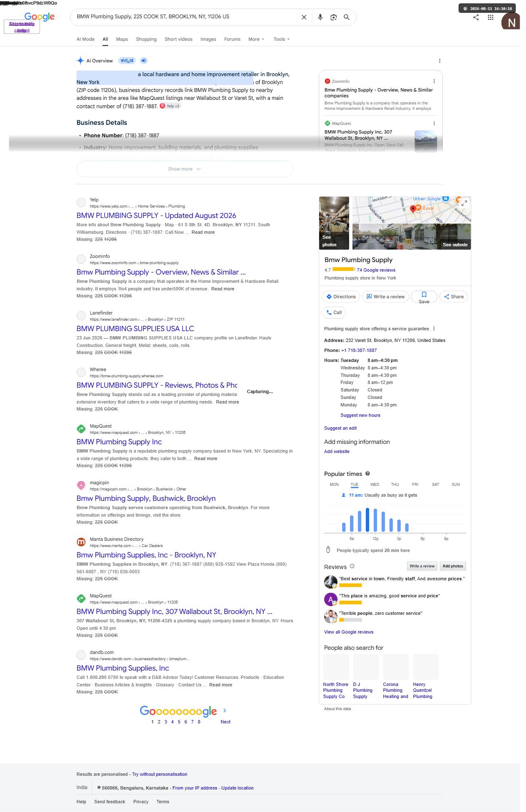Open Yelp BMW PLUMBING SUPPLY result

click(x=156, y=215)
